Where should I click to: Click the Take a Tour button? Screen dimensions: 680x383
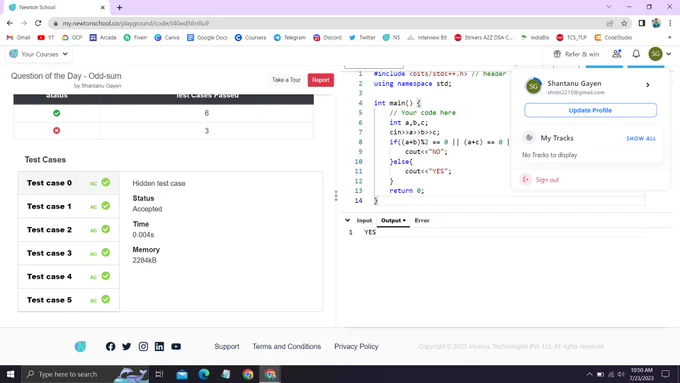click(x=286, y=80)
